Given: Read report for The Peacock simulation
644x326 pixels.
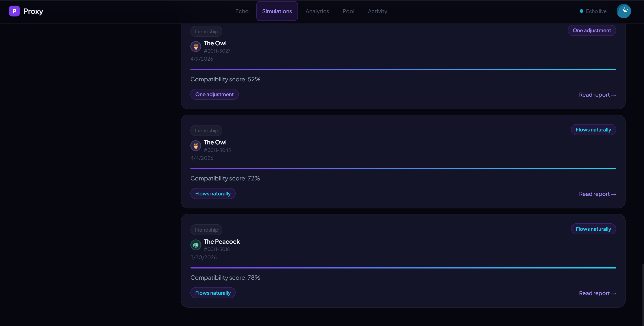Looking at the screenshot, I should pos(597,293).
